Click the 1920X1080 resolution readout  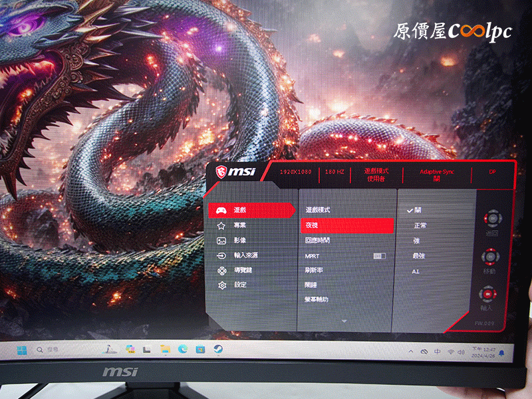tap(295, 172)
